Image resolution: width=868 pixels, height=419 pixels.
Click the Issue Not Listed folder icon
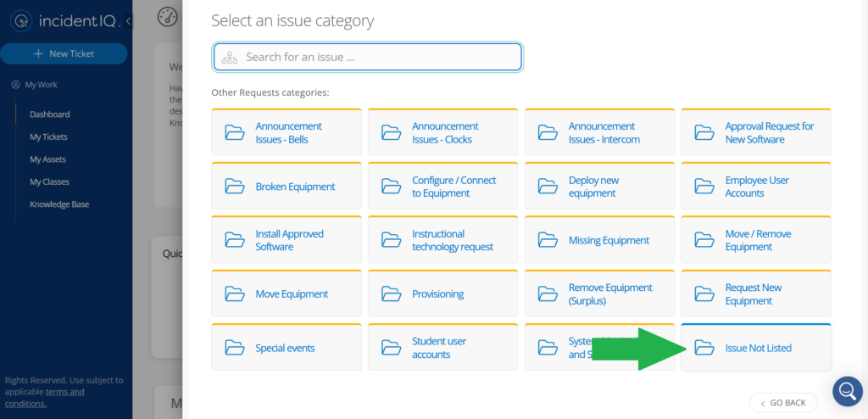click(704, 348)
